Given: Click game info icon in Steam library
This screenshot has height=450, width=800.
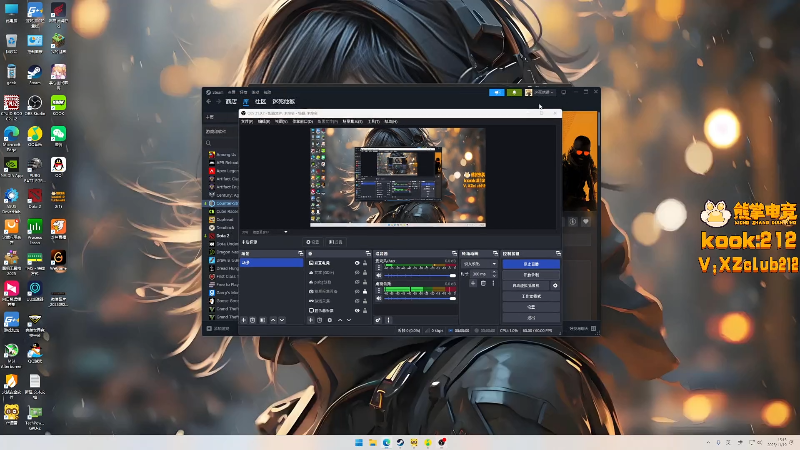Looking at the screenshot, I should (573, 221).
